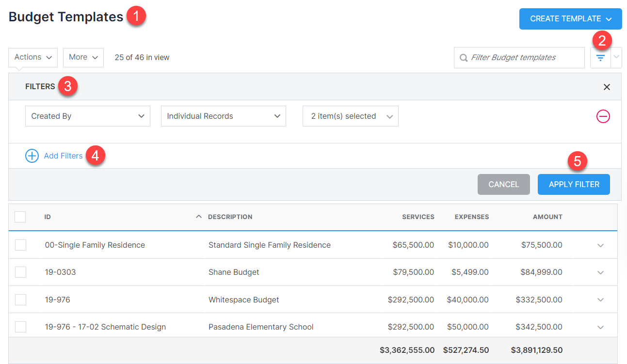Expand the Shane Budget row chevron
The height and width of the screenshot is (364, 627).
click(x=600, y=272)
